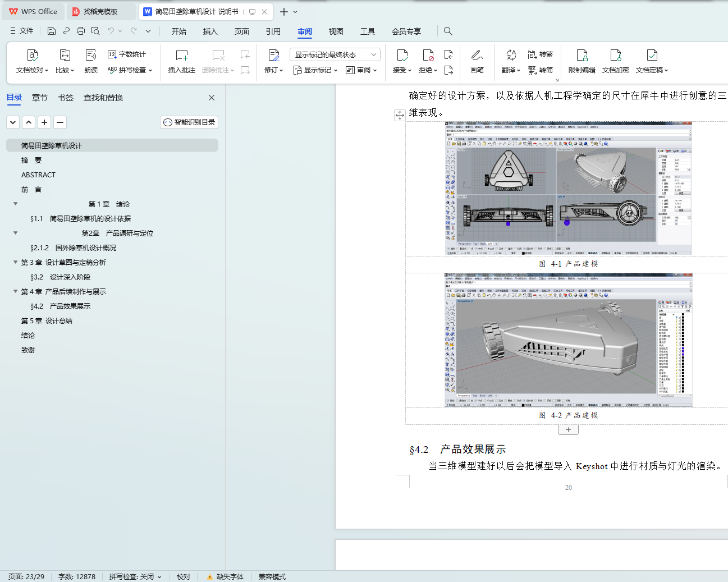Screen dimensions: 728x582
Task: Click 文档定稿 finalize document
Action: tap(652, 62)
